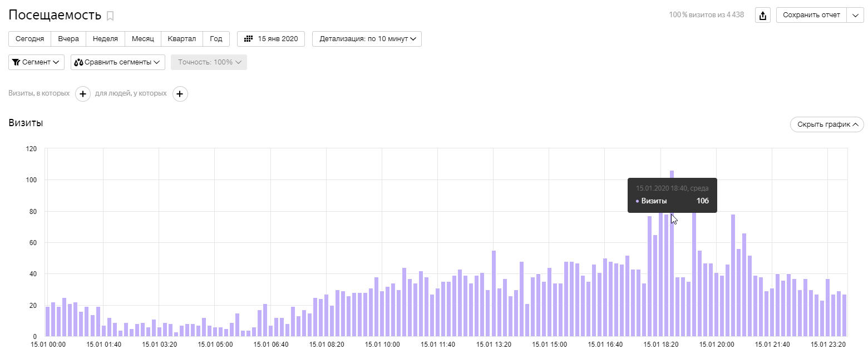Collapse chart with Скрыть график
This screenshot has height=364, width=868.
pyautogui.click(x=826, y=124)
